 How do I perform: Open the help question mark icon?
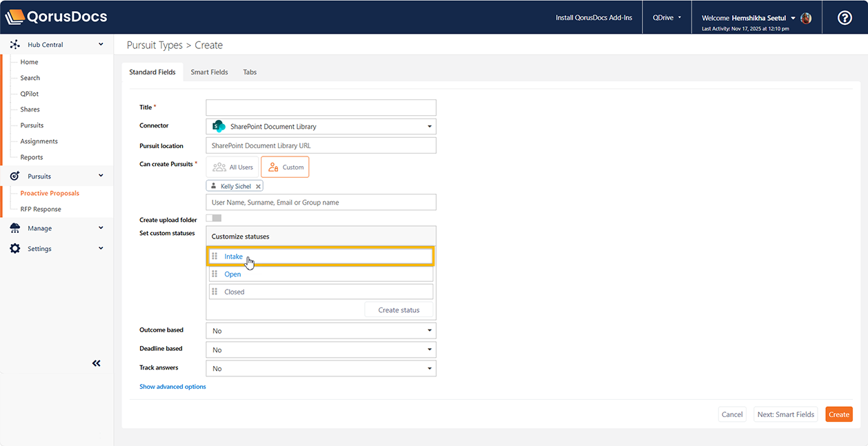[845, 18]
